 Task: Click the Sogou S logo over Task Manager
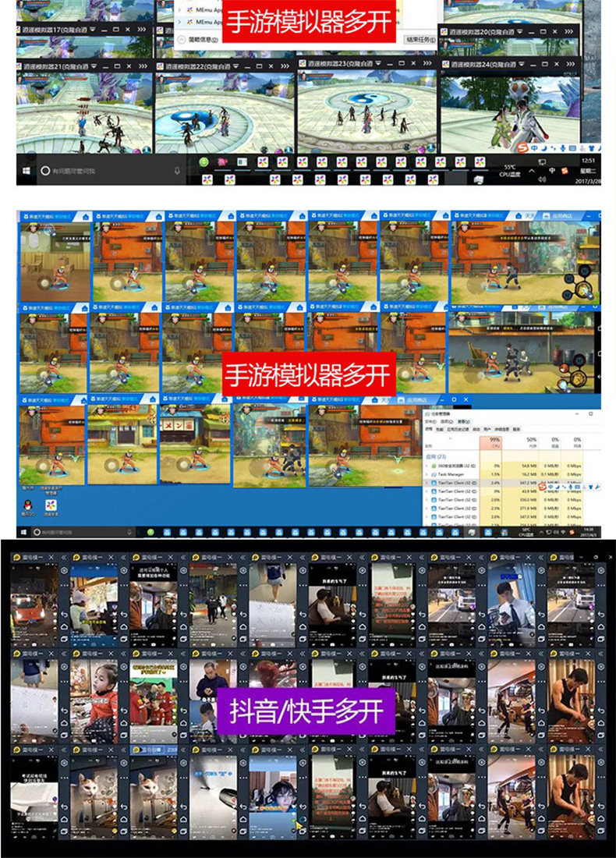(x=543, y=487)
